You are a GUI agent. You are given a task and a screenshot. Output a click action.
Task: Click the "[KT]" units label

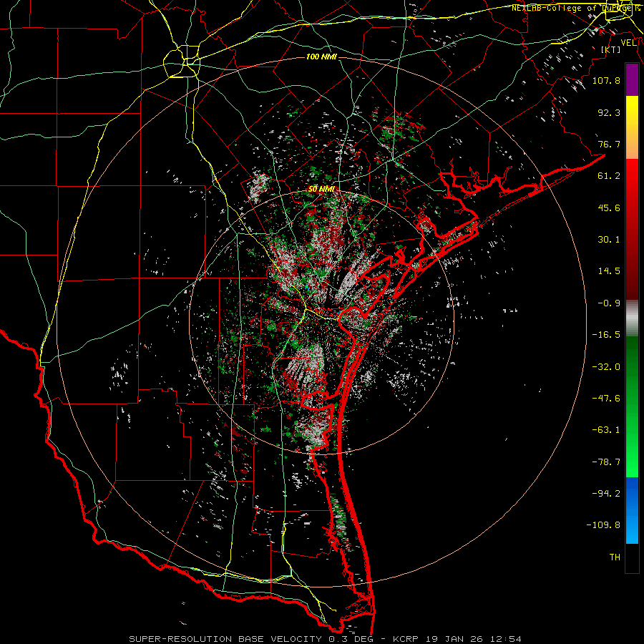tap(611, 49)
